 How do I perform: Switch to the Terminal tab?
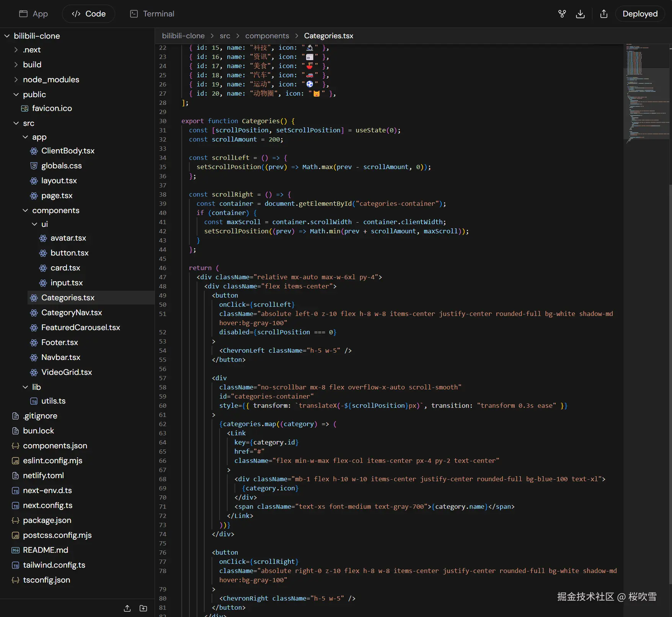(x=152, y=14)
